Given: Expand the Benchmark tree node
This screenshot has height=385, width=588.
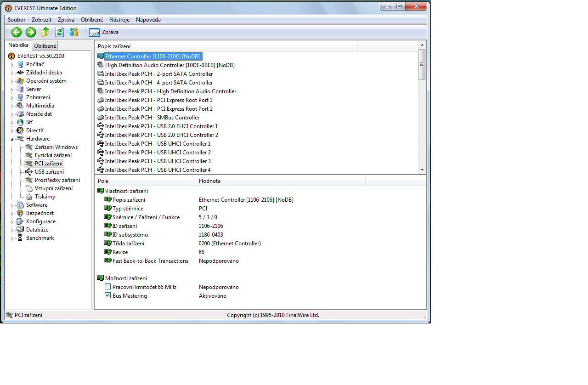Looking at the screenshot, I should 12,238.
